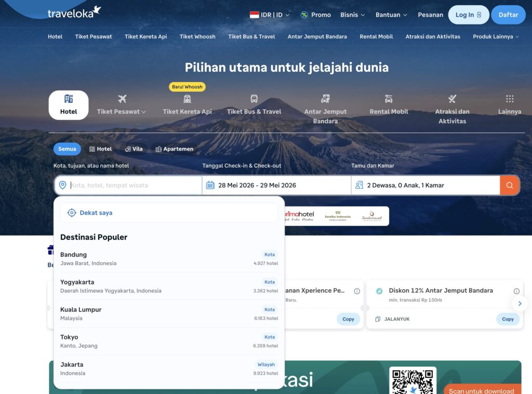Click the orange search magnifier button
Viewport: 532px width, 394px height.
coord(510,185)
